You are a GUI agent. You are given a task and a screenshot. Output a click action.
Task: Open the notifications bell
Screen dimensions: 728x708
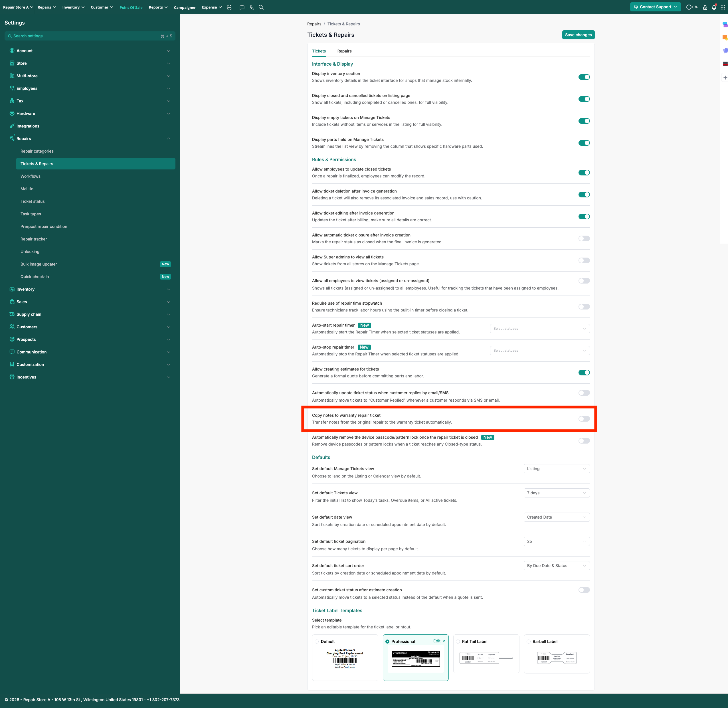[713, 7]
